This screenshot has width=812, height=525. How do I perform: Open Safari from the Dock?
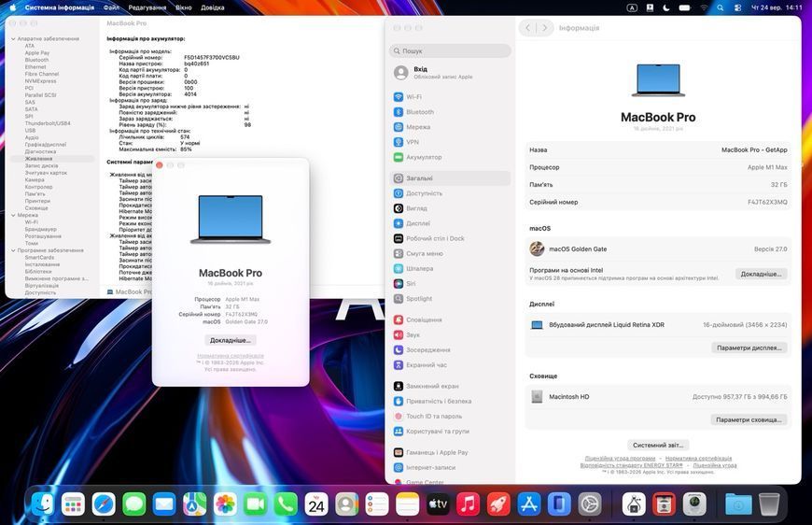pos(104,504)
